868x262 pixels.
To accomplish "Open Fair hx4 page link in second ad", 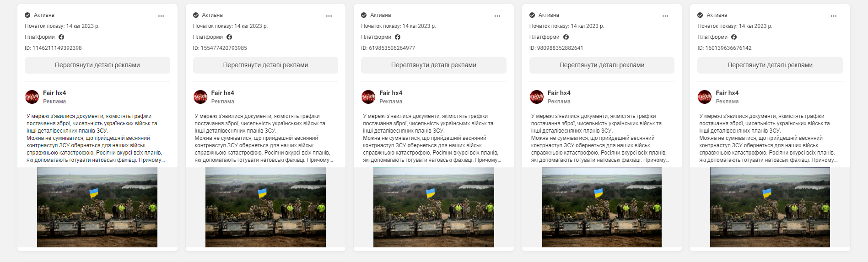I will coord(222,93).
